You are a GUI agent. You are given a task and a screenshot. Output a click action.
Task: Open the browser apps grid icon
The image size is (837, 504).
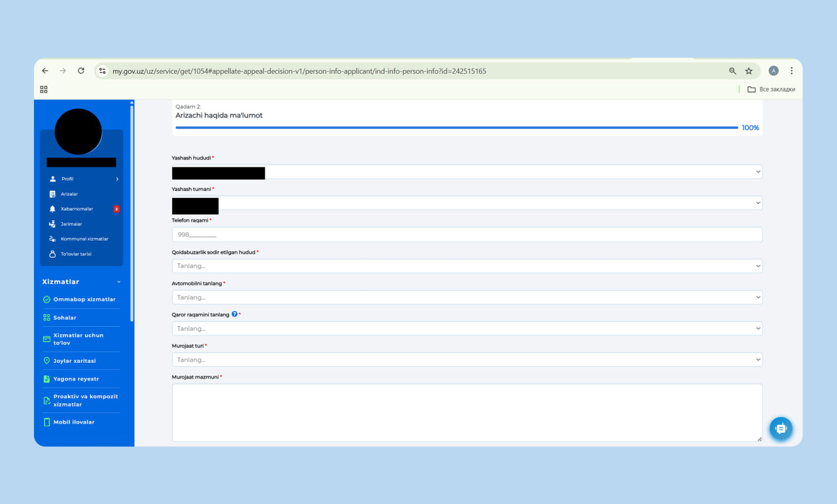pyautogui.click(x=44, y=90)
